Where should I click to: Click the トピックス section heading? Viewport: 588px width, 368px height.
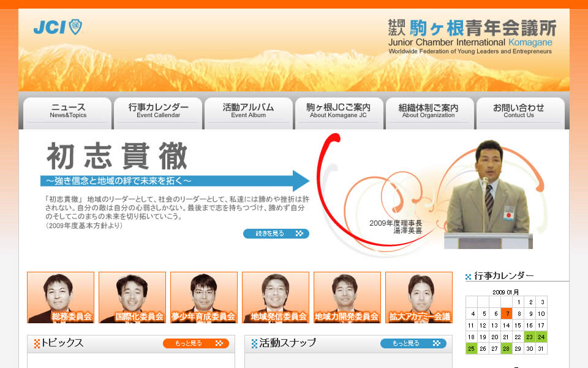click(x=62, y=343)
